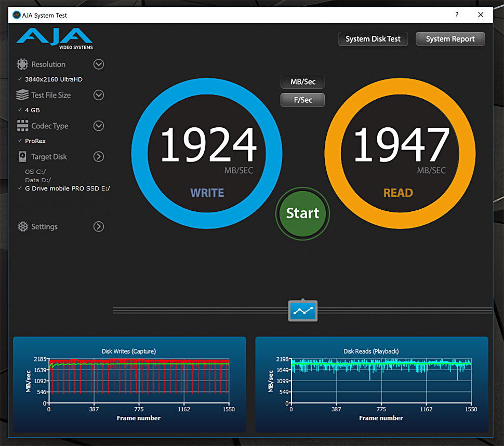Screen dimensions: 504x446
Task: Close the AJA System Test window
Action: point(481,15)
